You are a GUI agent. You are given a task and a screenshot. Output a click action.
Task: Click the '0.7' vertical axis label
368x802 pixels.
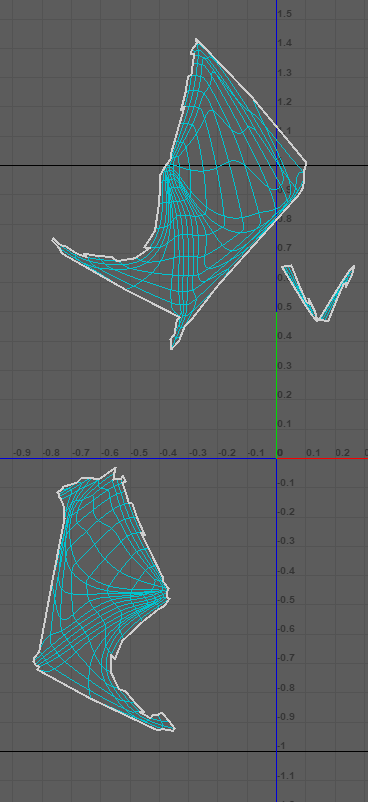coord(285,248)
